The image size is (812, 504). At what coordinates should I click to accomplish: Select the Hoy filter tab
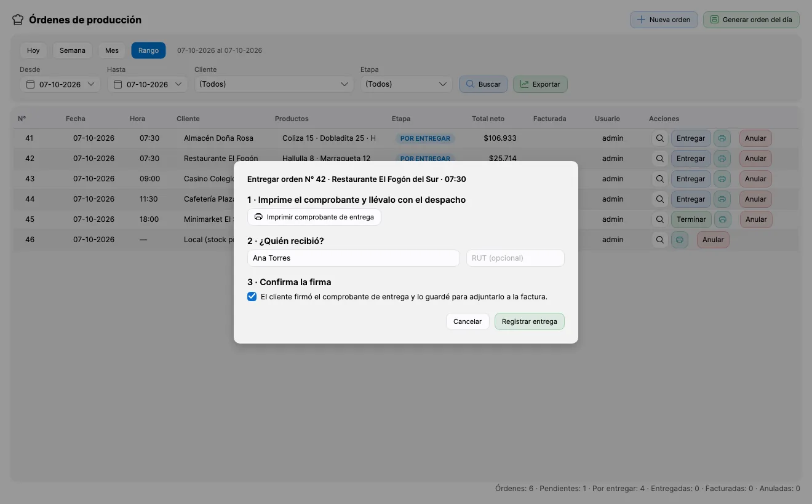33,50
